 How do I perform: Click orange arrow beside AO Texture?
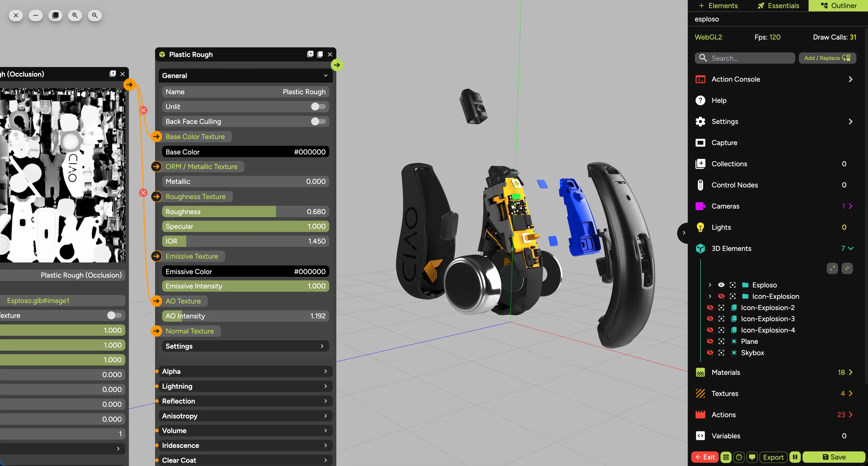[x=156, y=301]
